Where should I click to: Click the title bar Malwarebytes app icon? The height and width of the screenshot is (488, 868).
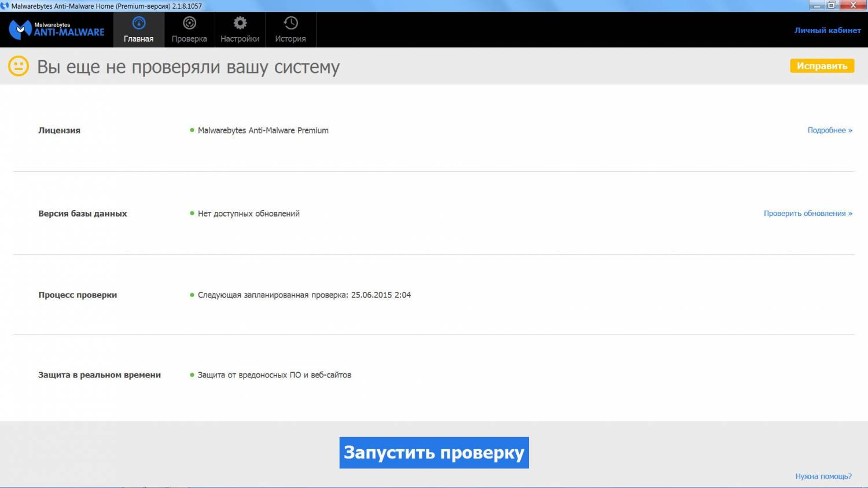5,6
